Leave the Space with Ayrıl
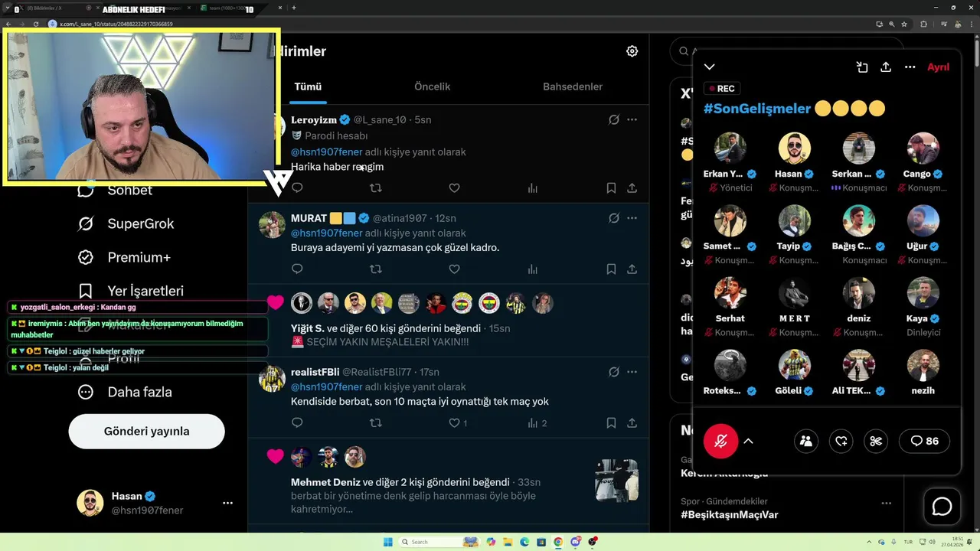The image size is (980, 551). pos(938,67)
